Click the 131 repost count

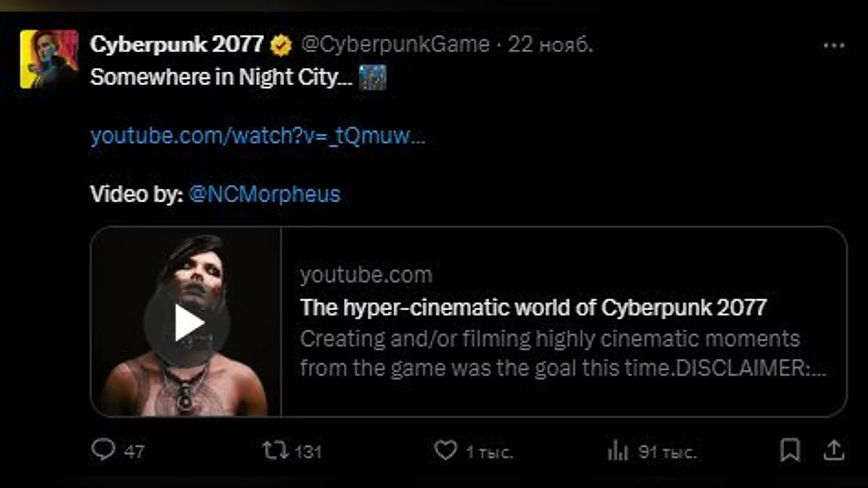click(x=309, y=452)
